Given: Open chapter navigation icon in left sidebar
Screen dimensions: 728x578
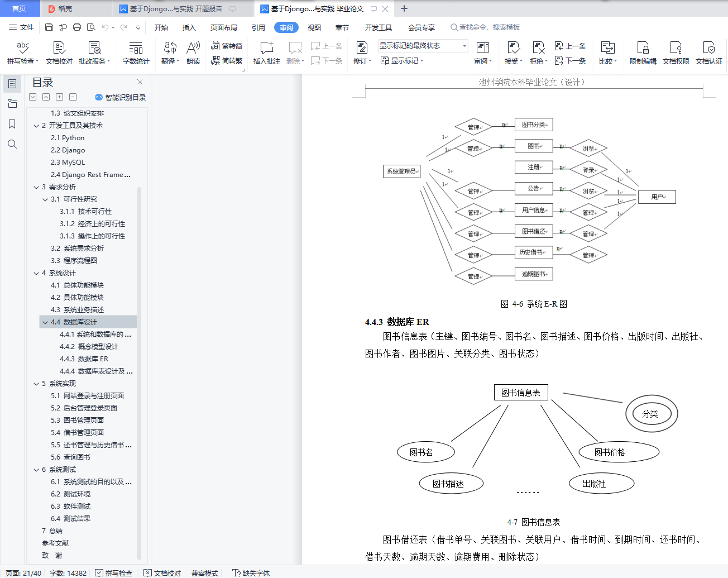Looking at the screenshot, I should pyautogui.click(x=12, y=104).
